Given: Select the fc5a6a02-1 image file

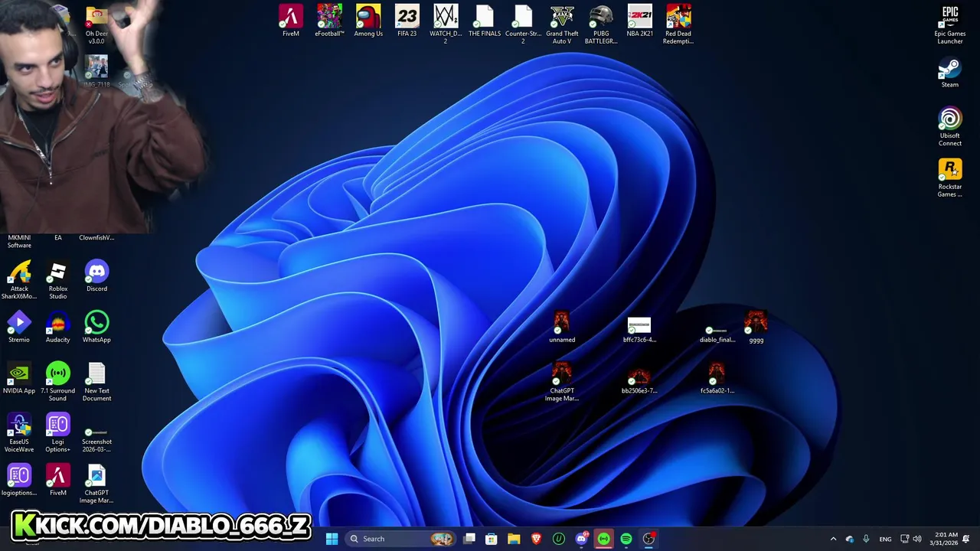Looking at the screenshot, I should [717, 379].
